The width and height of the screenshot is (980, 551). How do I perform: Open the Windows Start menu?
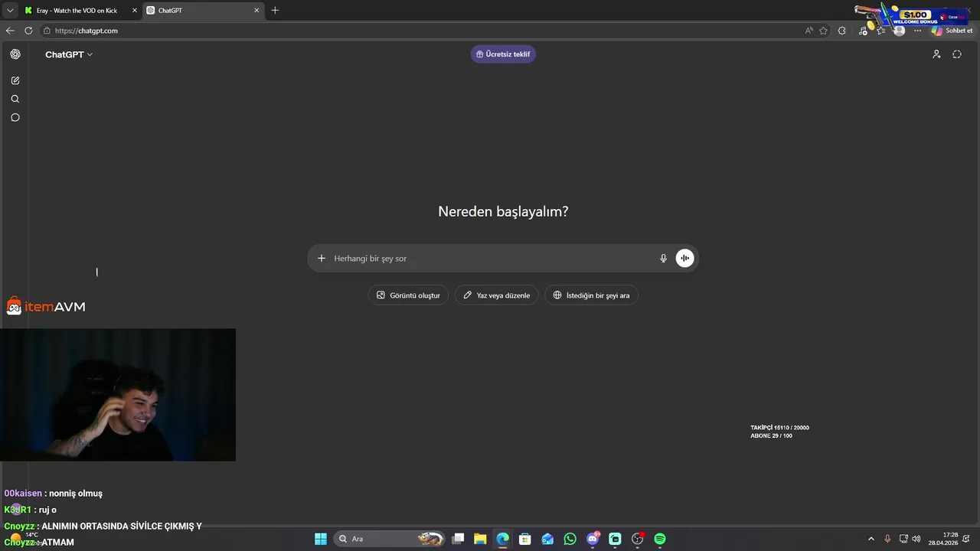321,539
